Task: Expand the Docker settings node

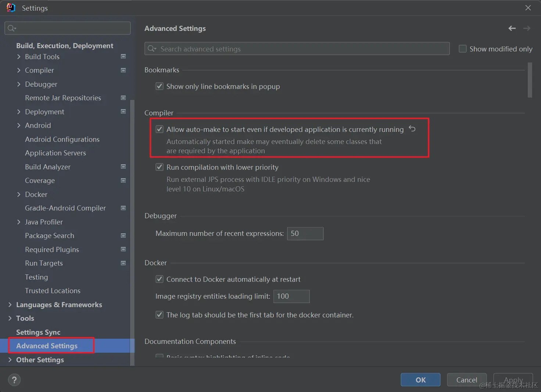Action: 19,194
